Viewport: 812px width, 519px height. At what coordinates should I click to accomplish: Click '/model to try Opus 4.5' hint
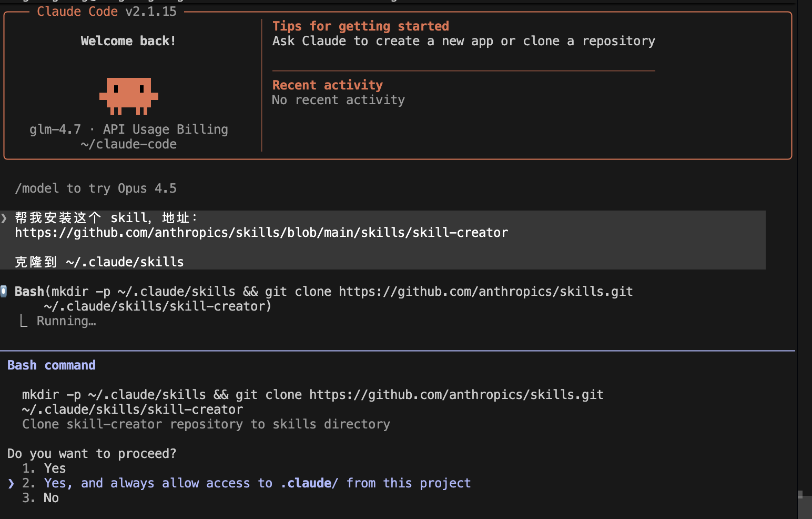(x=96, y=188)
